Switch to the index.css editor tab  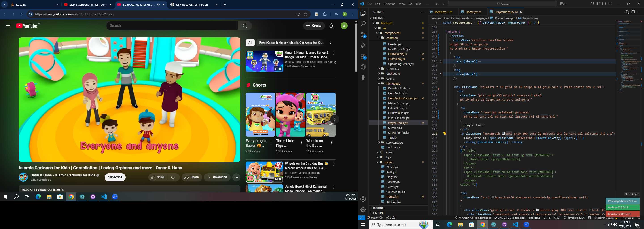[x=441, y=12]
